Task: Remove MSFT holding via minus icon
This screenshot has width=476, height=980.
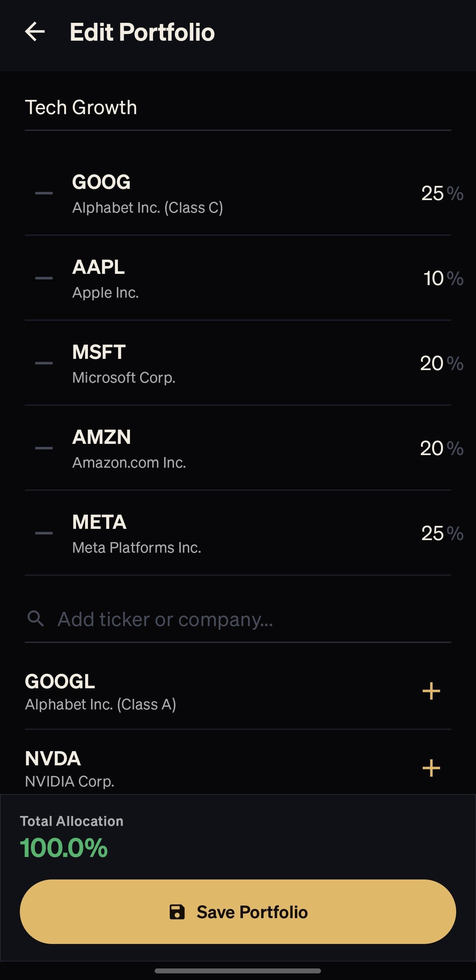Action: tap(44, 363)
